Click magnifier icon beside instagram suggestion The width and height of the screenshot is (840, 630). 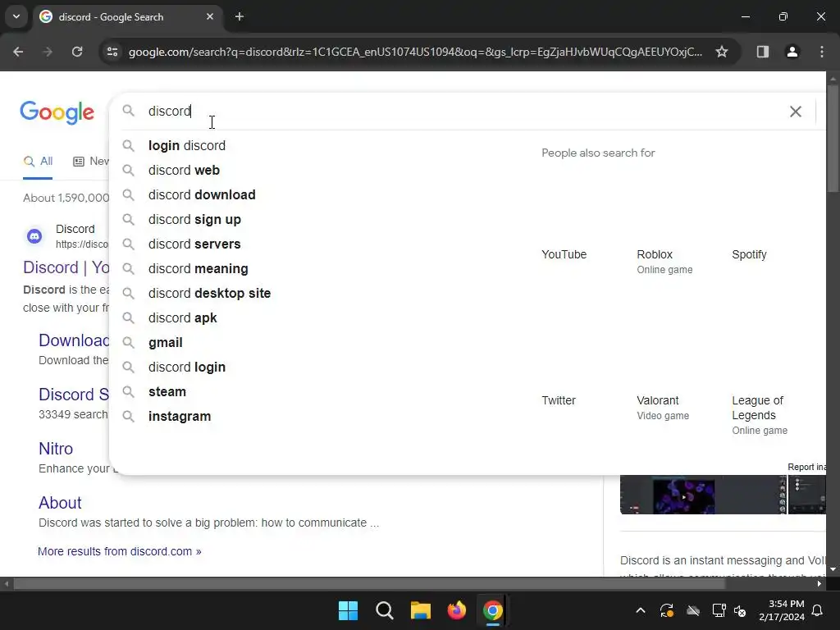128,416
